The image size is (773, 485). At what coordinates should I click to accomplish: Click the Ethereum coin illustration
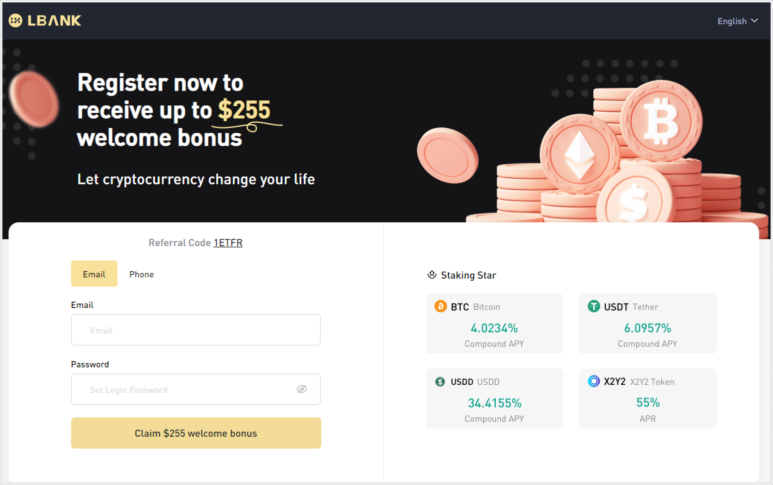pos(580,154)
